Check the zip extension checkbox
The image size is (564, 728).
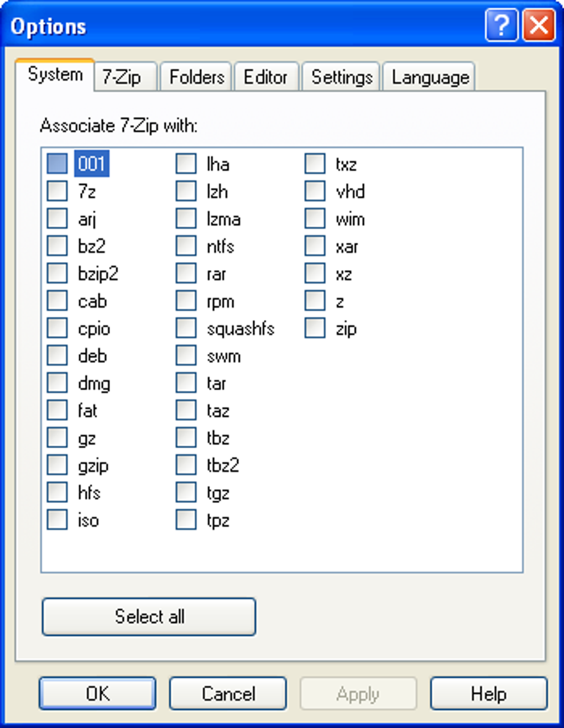pyautogui.click(x=315, y=328)
